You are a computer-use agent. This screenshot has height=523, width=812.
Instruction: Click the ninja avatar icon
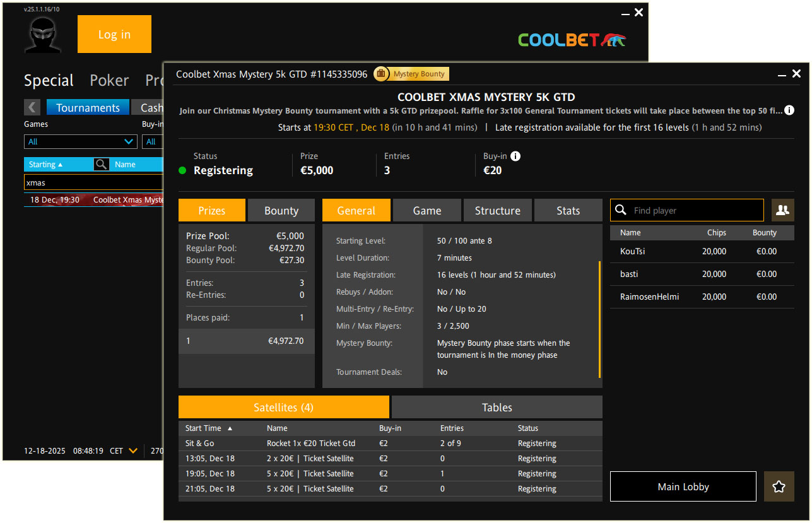(42, 35)
